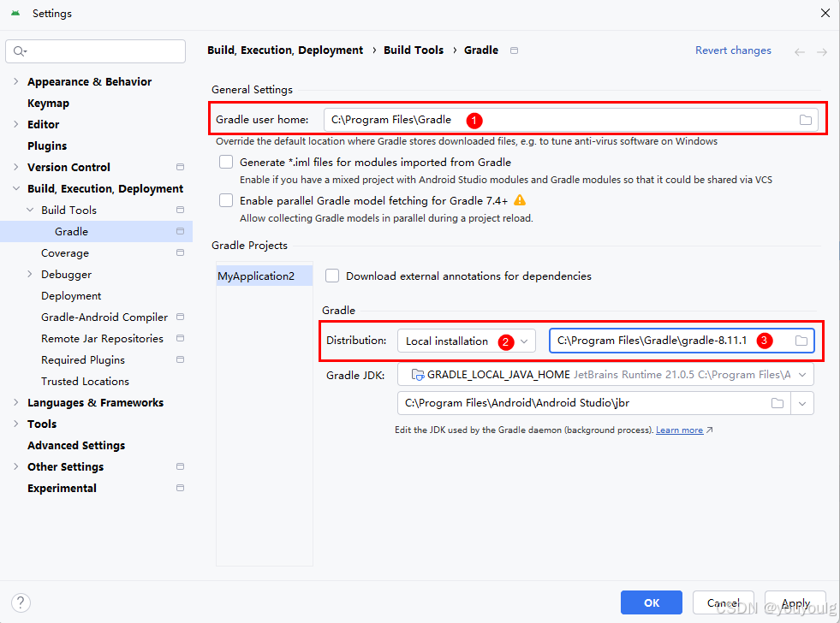Check Download external annotations for dependencies
The height and width of the screenshot is (623, 840).
[x=332, y=276]
